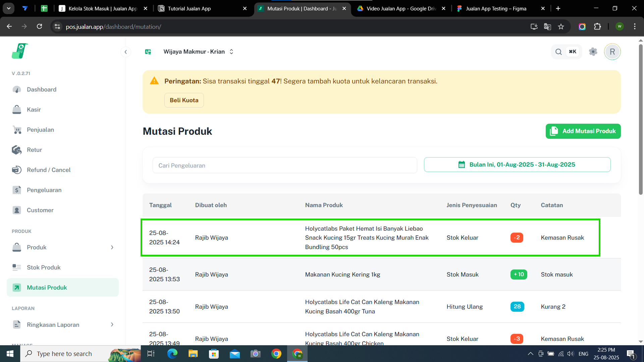Expand Ringkasan Laporan submenu

(x=112, y=324)
